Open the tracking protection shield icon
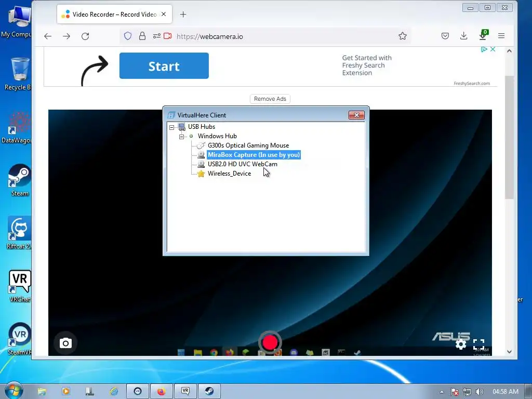 tap(128, 36)
